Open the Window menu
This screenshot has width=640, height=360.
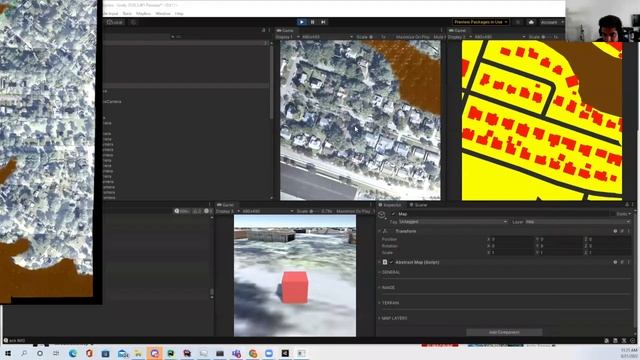click(163, 13)
